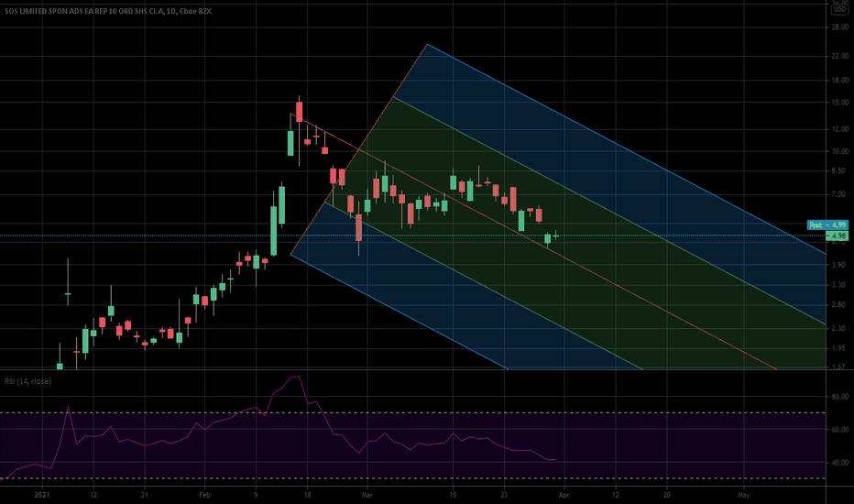Click the 7.00 price axis label
The width and height of the screenshot is (854, 504).
tap(840, 194)
